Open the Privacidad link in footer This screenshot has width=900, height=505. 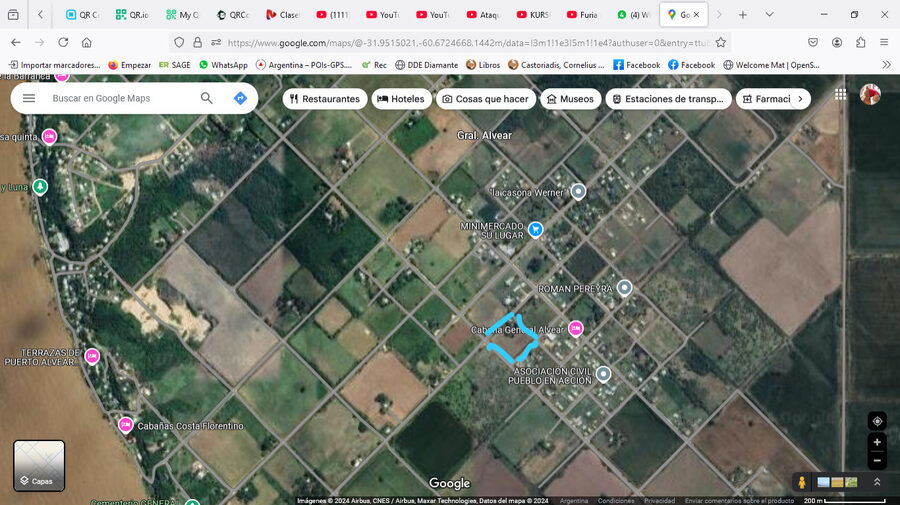[660, 501]
